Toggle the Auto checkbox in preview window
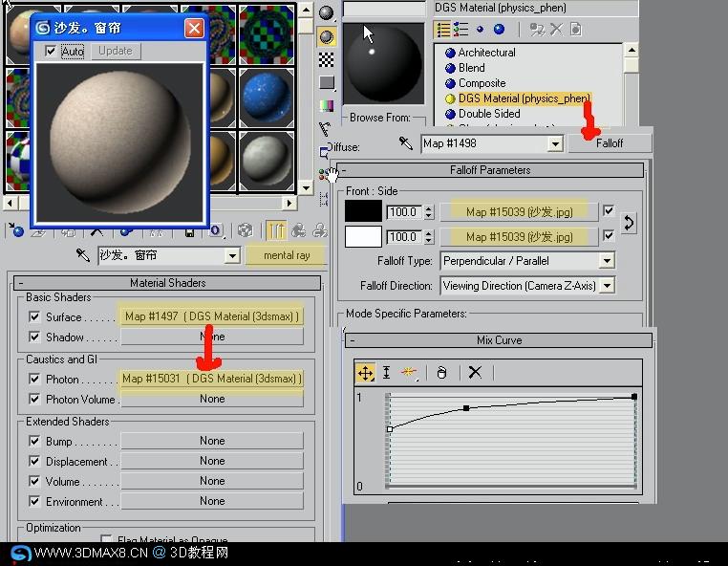 tap(50, 51)
